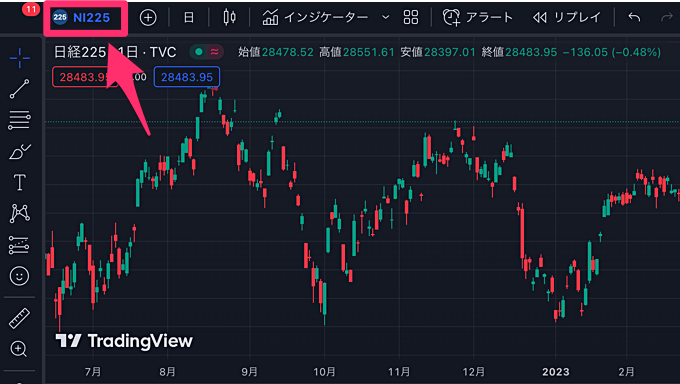
Task: Open the prediction and measurement tools
Action: (20, 245)
